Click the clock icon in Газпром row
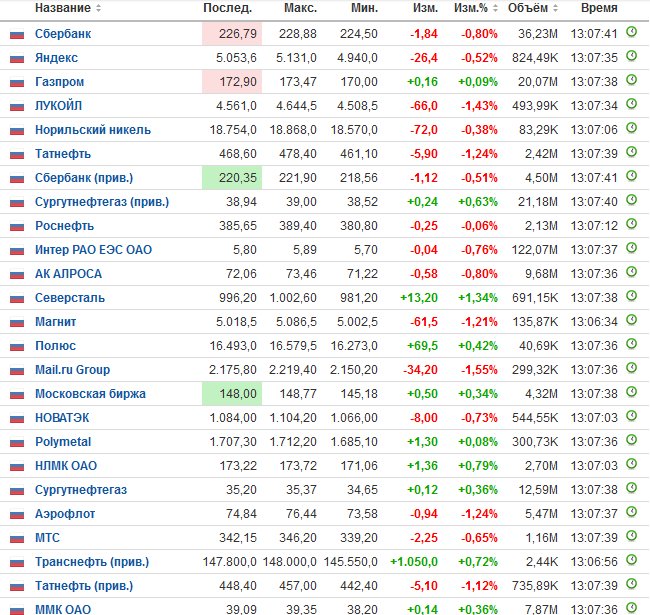 tap(631, 80)
